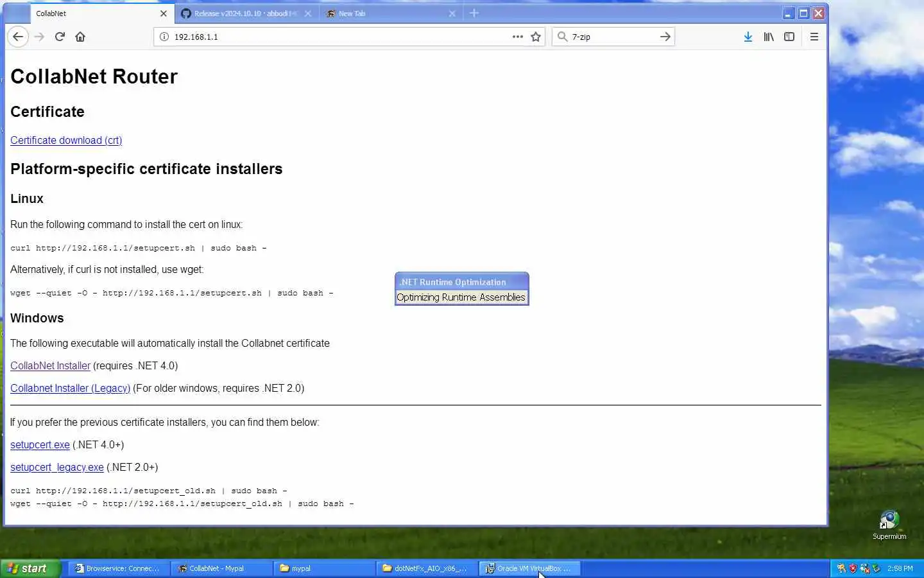Viewport: 924px width, 578px height.
Task: Show site information for 192.168.1.1
Action: [x=164, y=37]
